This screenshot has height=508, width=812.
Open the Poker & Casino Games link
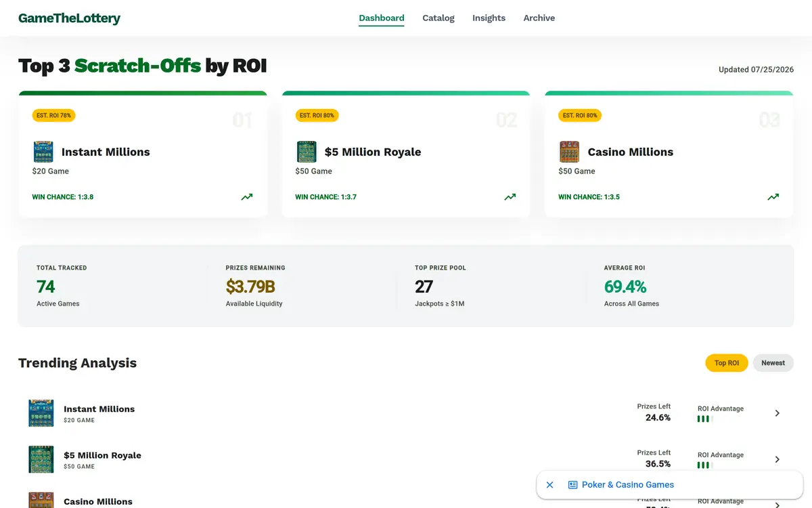628,485
